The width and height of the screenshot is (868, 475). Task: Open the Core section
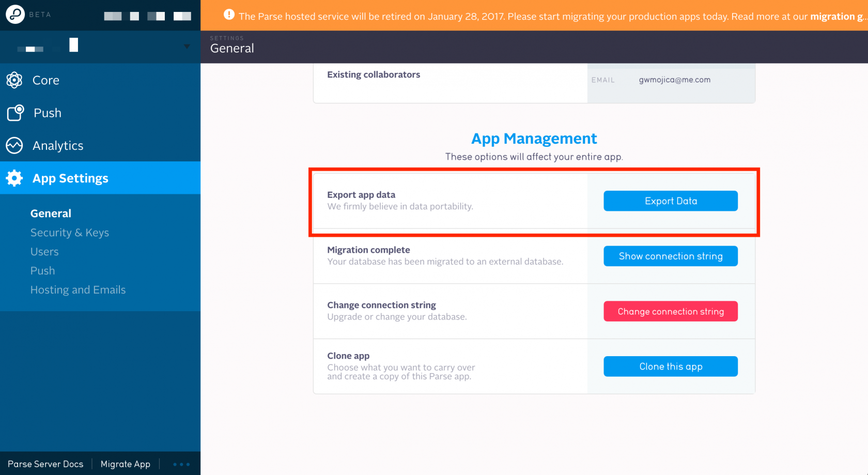click(x=100, y=80)
